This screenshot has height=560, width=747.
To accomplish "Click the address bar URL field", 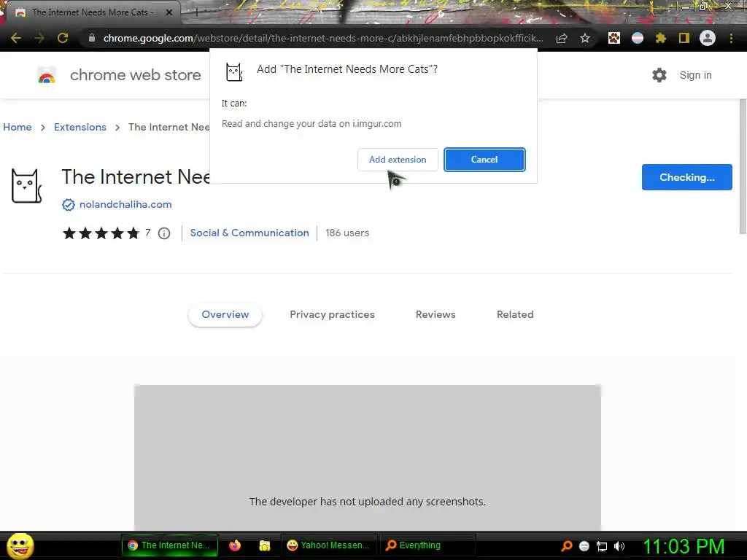I will click(323, 38).
